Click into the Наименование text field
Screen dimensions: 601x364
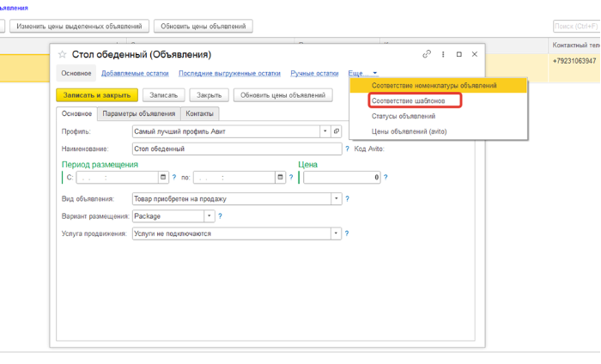coord(232,149)
